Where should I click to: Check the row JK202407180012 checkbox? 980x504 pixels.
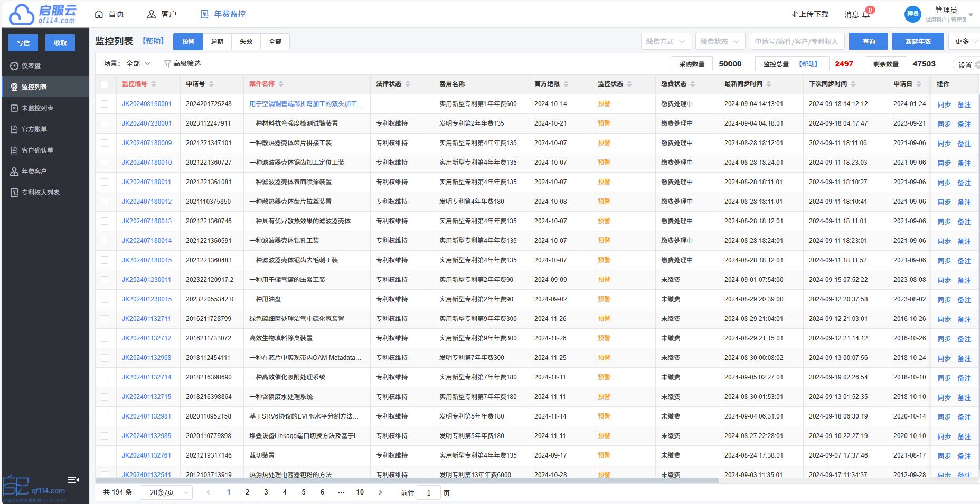click(x=105, y=202)
